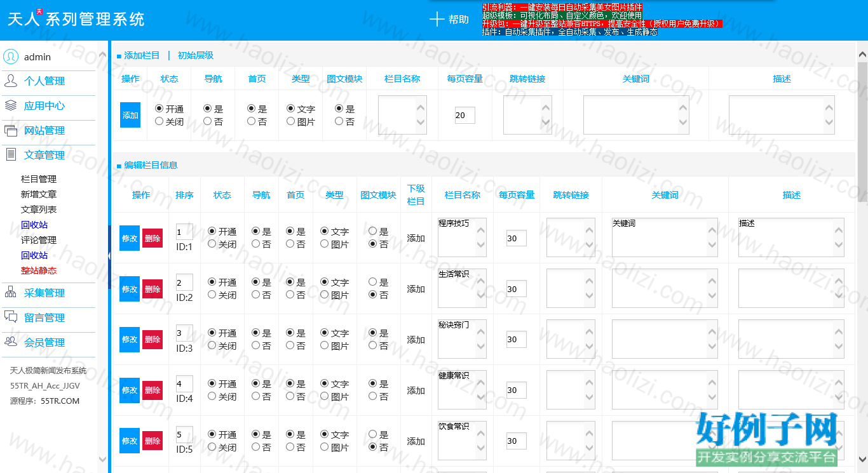Screen dimensions: 868x473
Task: Click the sidebar scroll down arrow
Action: 103,458
